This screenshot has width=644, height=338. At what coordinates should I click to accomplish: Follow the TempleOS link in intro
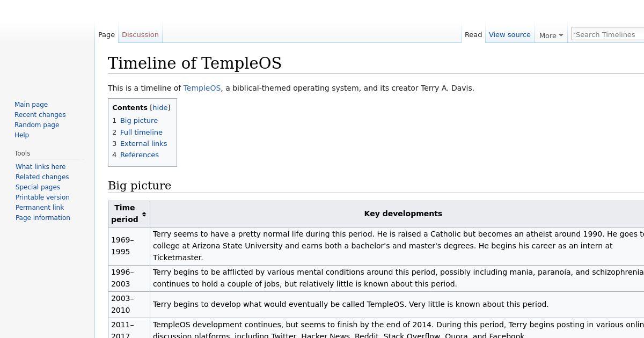202,88
